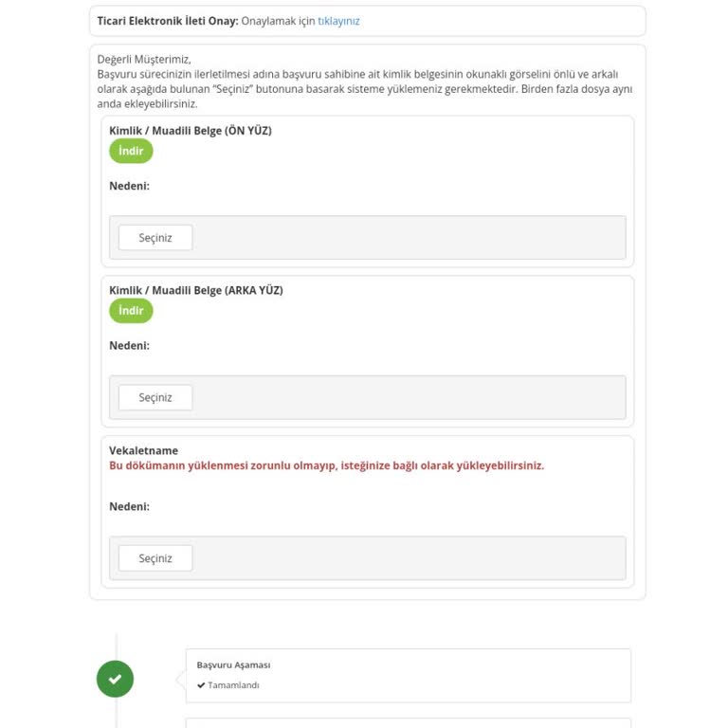Click the green checkmark circle timeline icon

(x=115, y=679)
